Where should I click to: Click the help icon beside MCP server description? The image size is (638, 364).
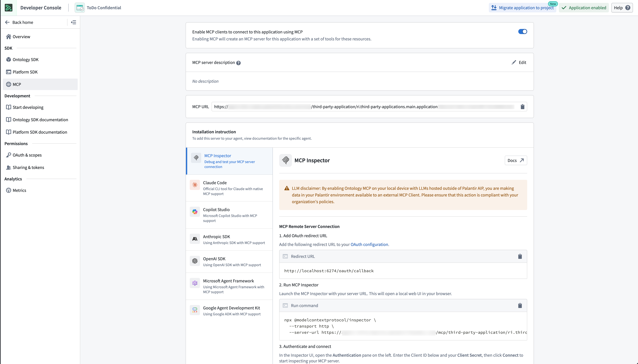pyautogui.click(x=238, y=63)
